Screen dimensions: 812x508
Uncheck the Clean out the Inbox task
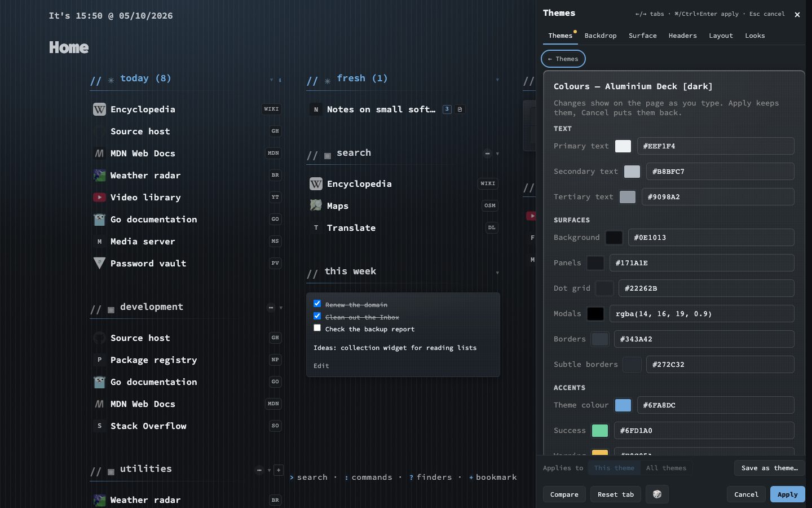click(317, 316)
